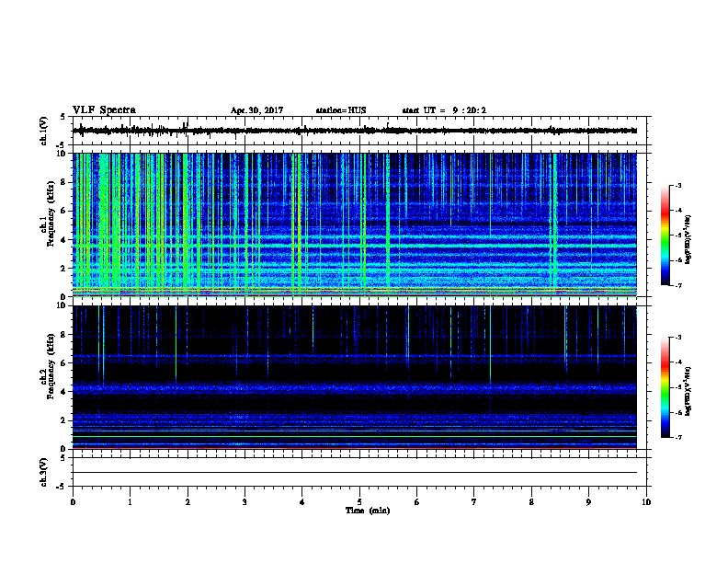The height and width of the screenshot is (563, 728).
Task: Click the time axis tick label "0"
Action: tap(73, 502)
